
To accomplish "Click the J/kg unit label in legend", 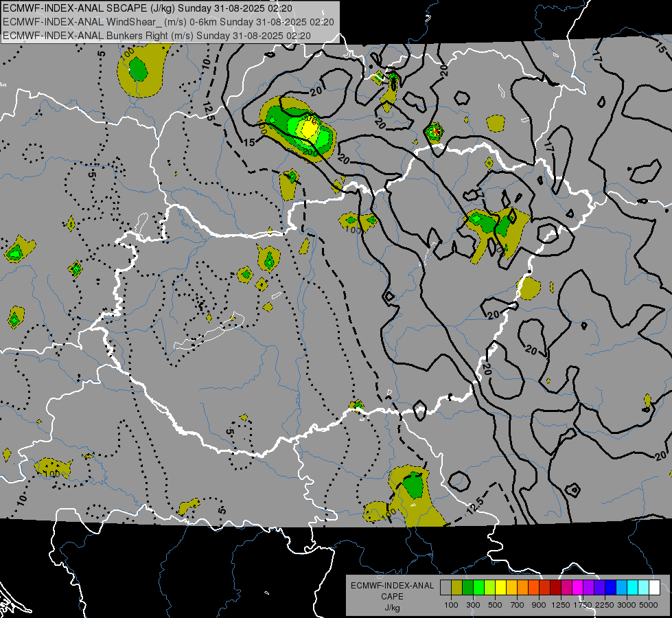I will (392, 608).
